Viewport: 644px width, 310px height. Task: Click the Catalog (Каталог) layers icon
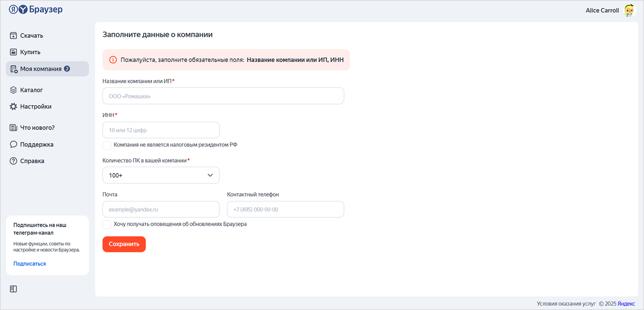coord(13,90)
